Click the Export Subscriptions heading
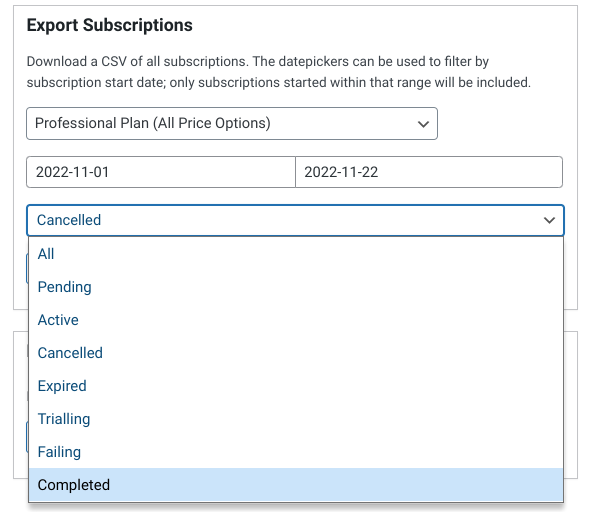597x512 pixels. coord(110,25)
